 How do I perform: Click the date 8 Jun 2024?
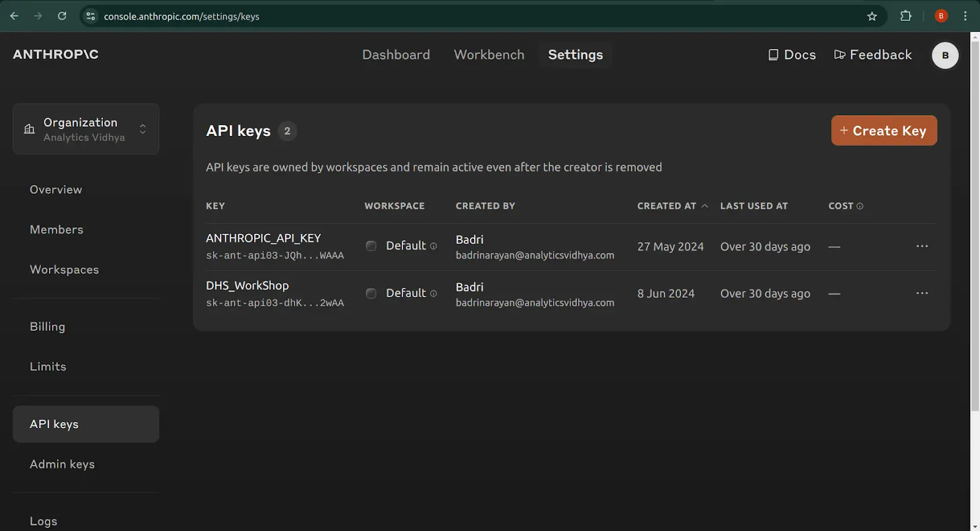click(666, 293)
